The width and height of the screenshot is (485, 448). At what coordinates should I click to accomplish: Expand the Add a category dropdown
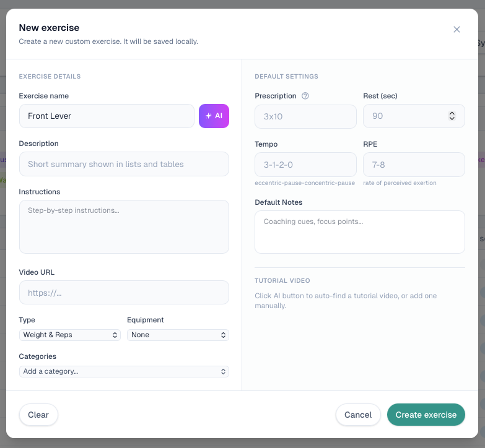click(x=124, y=371)
